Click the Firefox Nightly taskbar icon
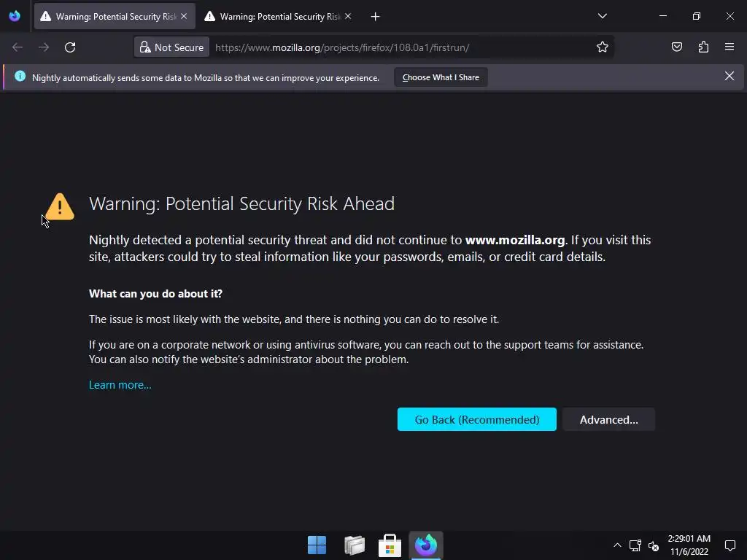Image resolution: width=747 pixels, height=560 pixels. tap(426, 545)
